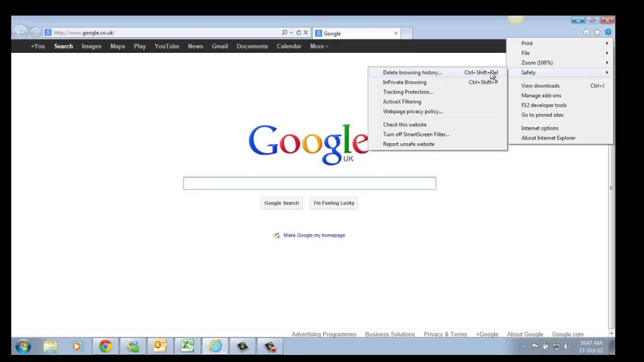Select About Internet Explorer

[560, 138]
